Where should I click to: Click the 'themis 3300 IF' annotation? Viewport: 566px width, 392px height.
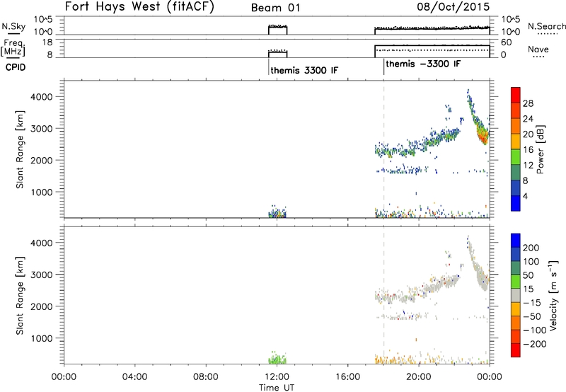(304, 70)
